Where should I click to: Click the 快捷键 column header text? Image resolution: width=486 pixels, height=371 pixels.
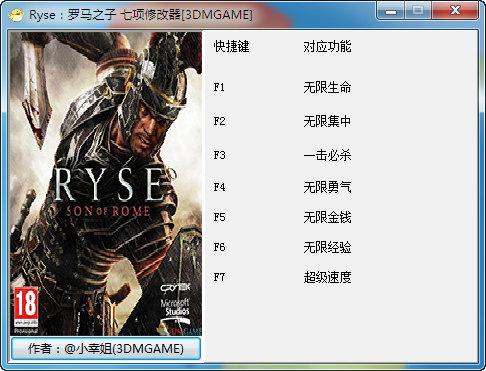point(231,46)
